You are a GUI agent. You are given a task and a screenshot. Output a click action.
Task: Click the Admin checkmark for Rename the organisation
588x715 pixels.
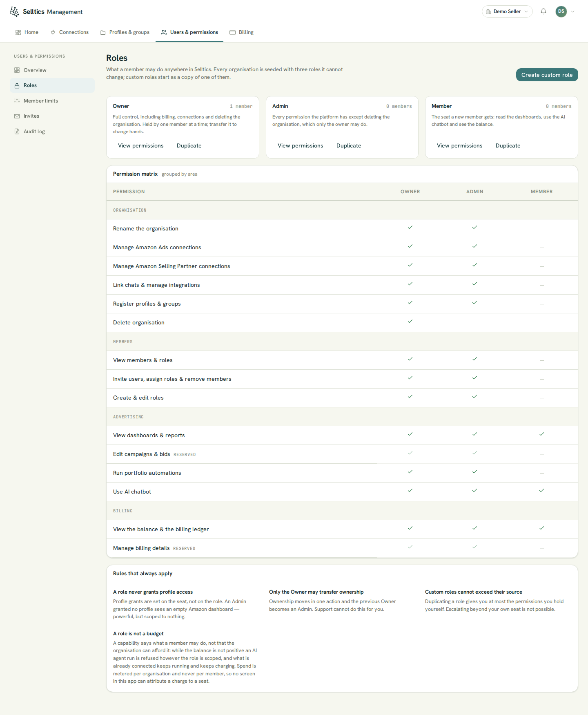tap(474, 228)
